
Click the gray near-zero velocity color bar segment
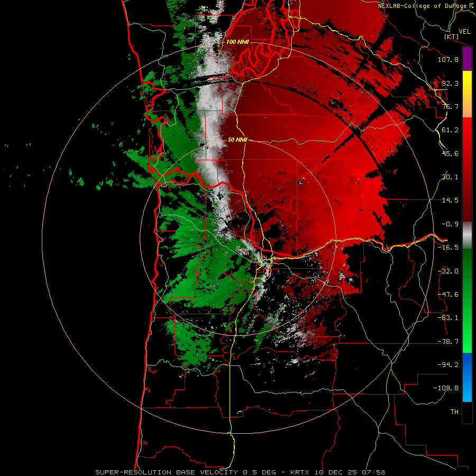point(467,235)
